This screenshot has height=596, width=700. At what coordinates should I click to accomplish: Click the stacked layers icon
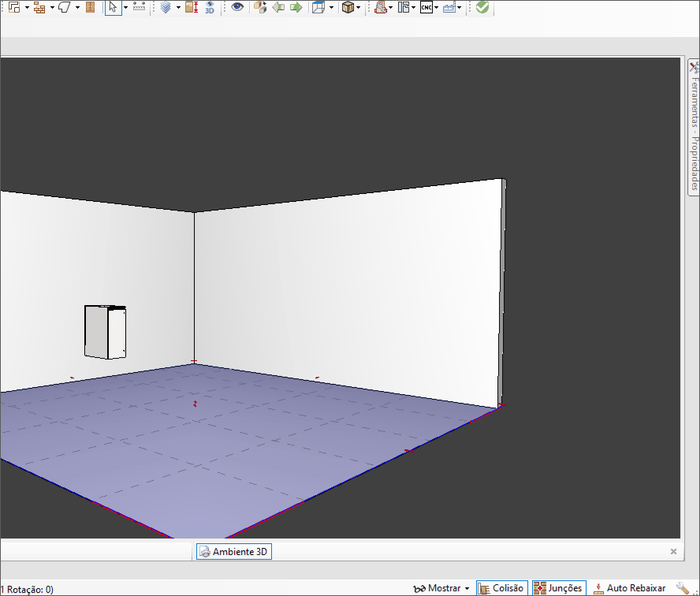pyautogui.click(x=166, y=7)
